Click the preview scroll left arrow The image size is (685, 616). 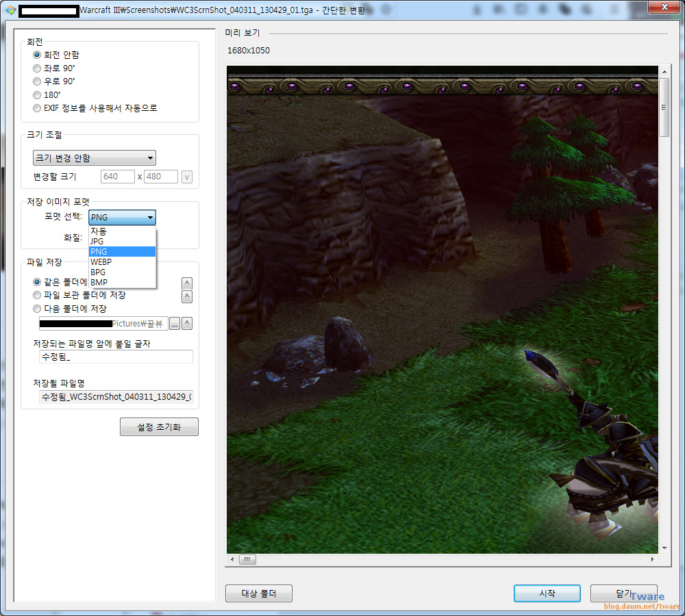pyautogui.click(x=232, y=559)
